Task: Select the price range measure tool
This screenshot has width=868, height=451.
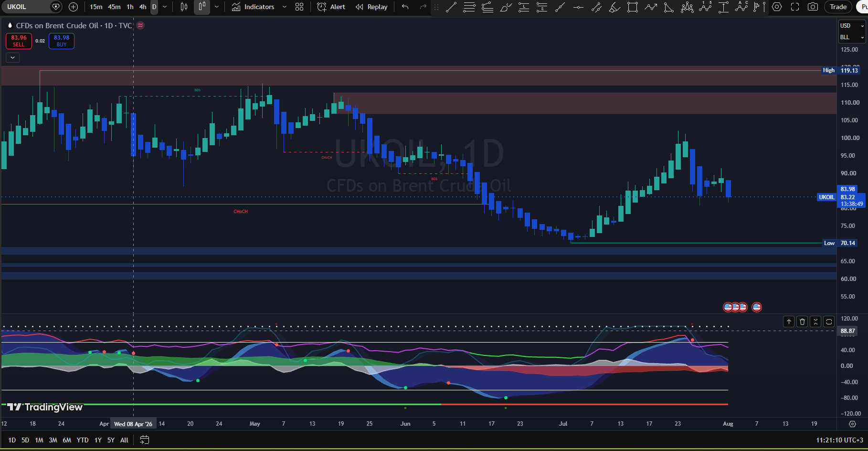Action: pyautogui.click(x=723, y=7)
